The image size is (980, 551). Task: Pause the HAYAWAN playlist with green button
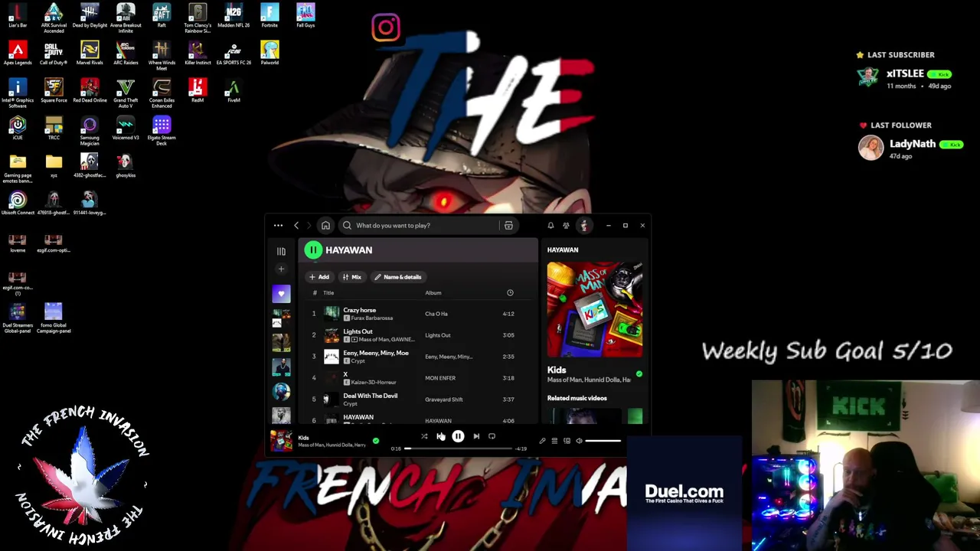pos(313,250)
